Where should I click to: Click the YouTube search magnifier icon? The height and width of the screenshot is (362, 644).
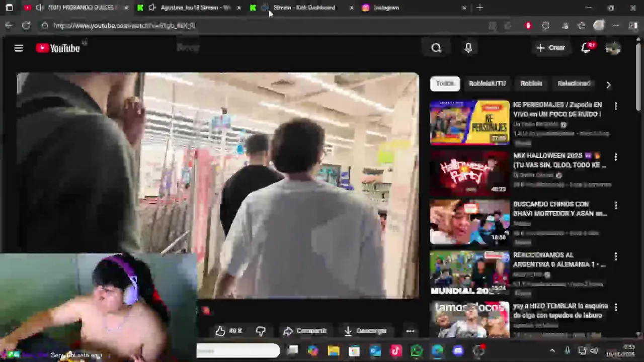(x=436, y=48)
